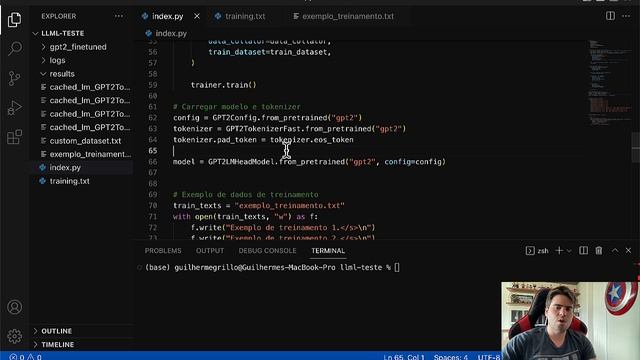
Task: Open the Manage gear icon
Action: 15,336
